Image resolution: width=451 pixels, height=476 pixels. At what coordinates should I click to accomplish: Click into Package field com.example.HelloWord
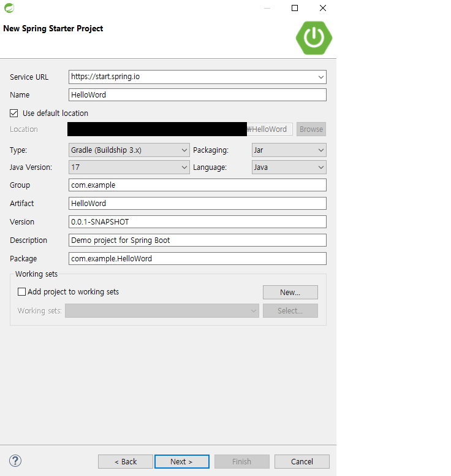coord(197,259)
